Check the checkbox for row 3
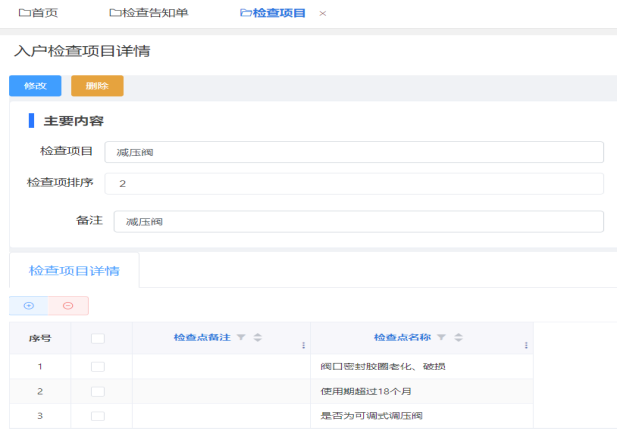The width and height of the screenshot is (617, 429). click(98, 416)
